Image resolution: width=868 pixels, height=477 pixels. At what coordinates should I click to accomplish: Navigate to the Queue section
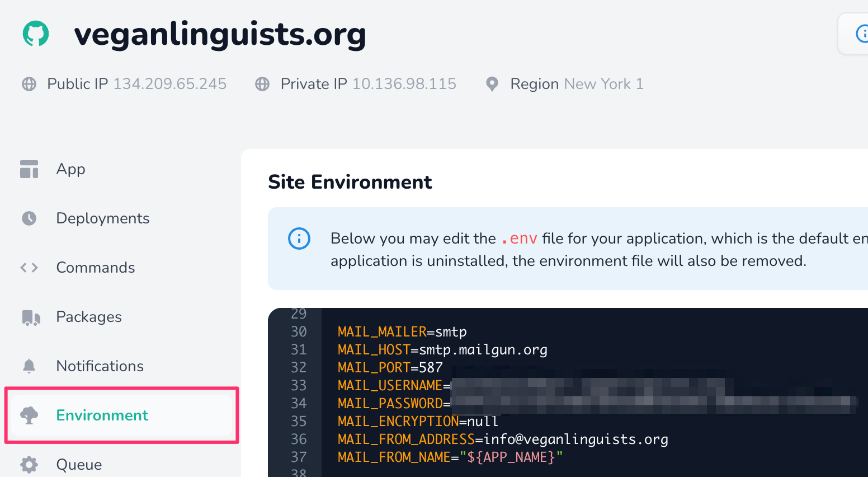tap(78, 464)
